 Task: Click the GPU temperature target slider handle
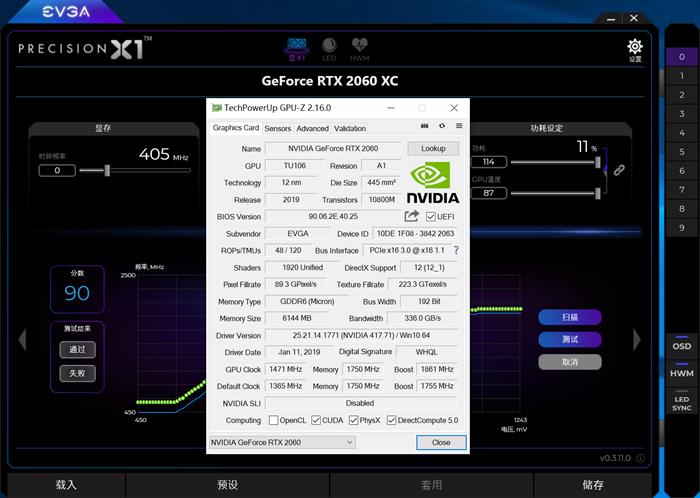pyautogui.click(x=598, y=193)
